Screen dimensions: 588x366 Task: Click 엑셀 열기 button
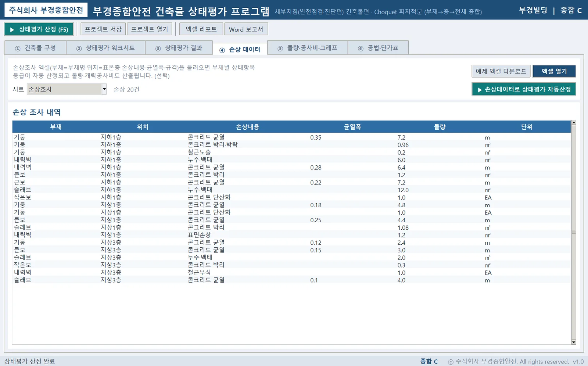pos(554,71)
